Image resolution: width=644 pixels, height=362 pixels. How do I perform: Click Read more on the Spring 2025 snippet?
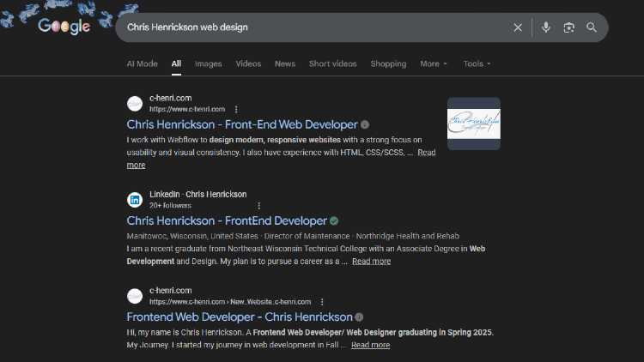pyautogui.click(x=370, y=345)
